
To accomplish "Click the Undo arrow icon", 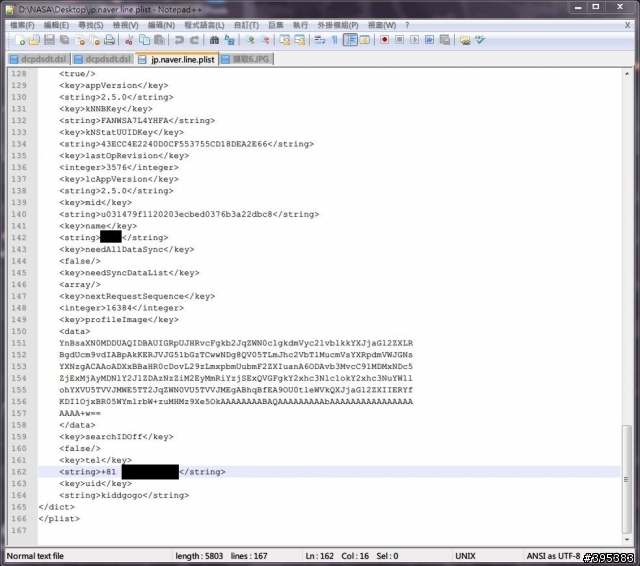I will click(x=179, y=40).
